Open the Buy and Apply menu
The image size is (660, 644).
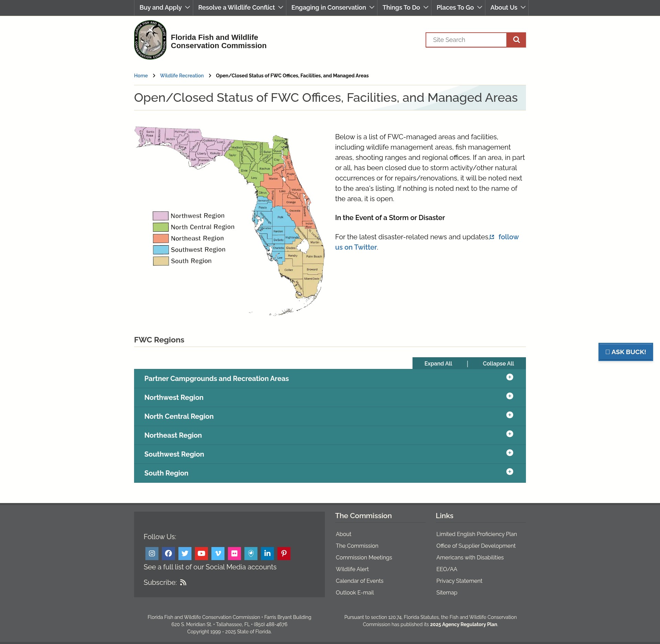pyautogui.click(x=164, y=8)
